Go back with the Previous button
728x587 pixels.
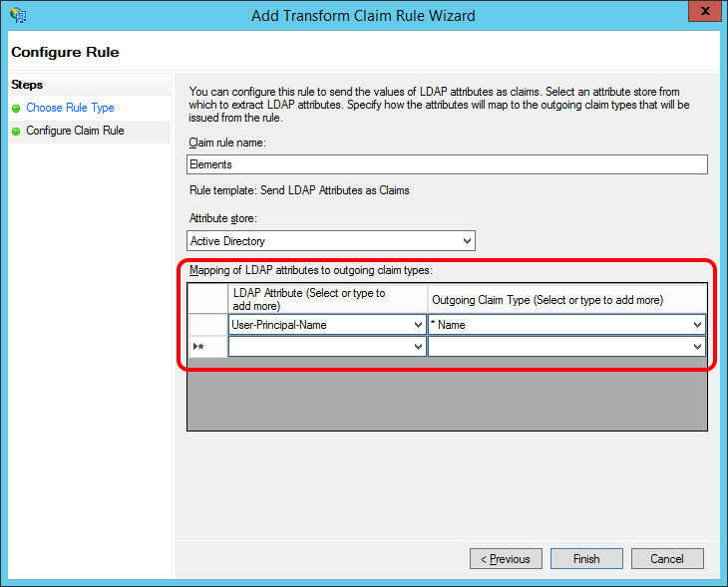click(x=506, y=559)
